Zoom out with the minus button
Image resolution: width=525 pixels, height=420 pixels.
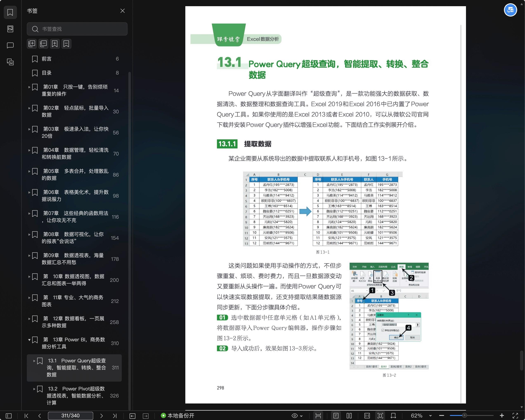pos(442,416)
